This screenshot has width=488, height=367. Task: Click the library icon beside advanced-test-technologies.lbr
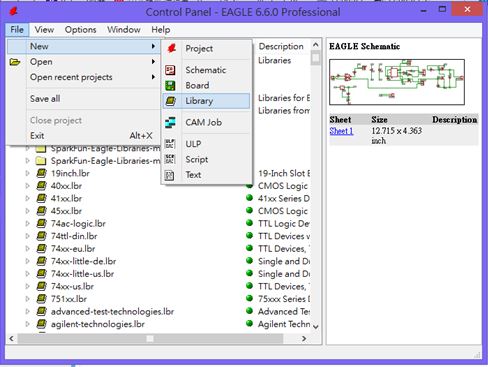click(x=41, y=311)
